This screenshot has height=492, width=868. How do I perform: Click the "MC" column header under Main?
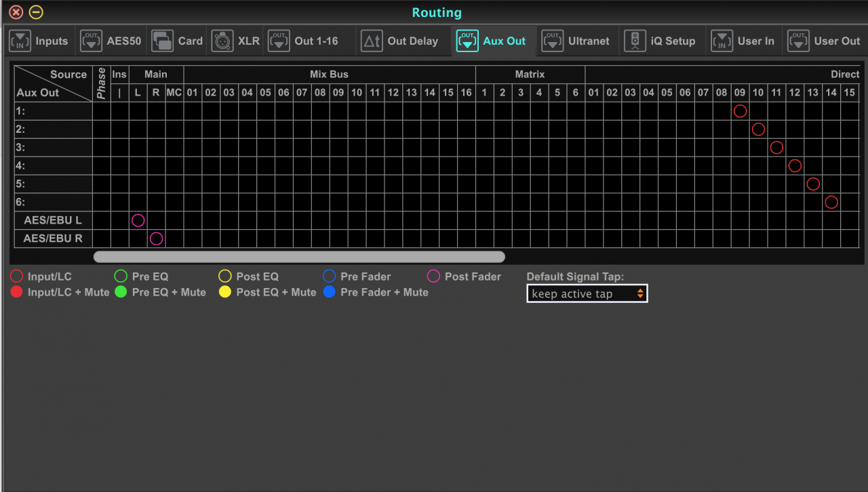click(174, 93)
